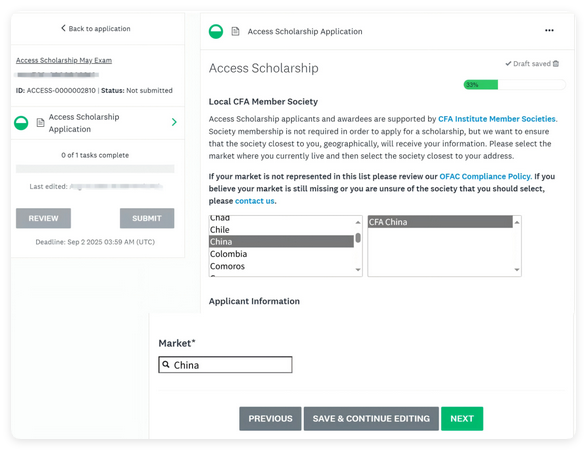Click the Market search input field
This screenshot has width=587, height=450.
(225, 365)
